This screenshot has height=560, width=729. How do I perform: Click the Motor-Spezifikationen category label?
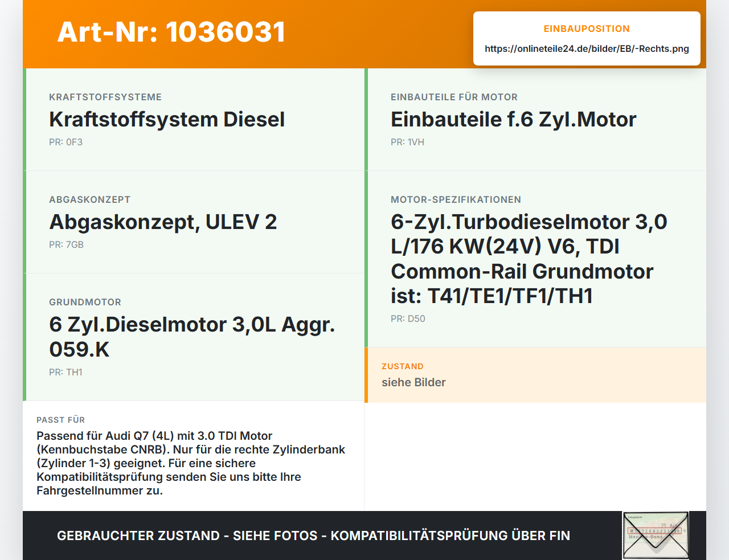(x=456, y=199)
